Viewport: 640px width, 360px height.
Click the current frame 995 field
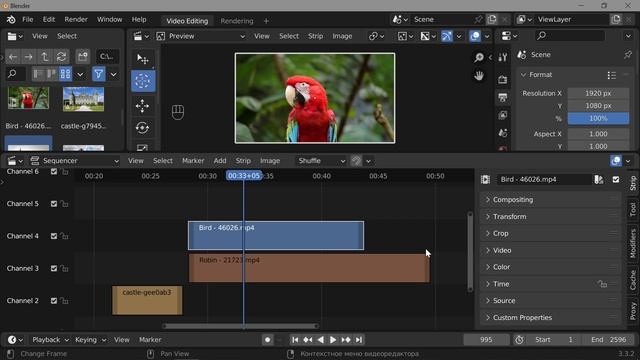486,340
